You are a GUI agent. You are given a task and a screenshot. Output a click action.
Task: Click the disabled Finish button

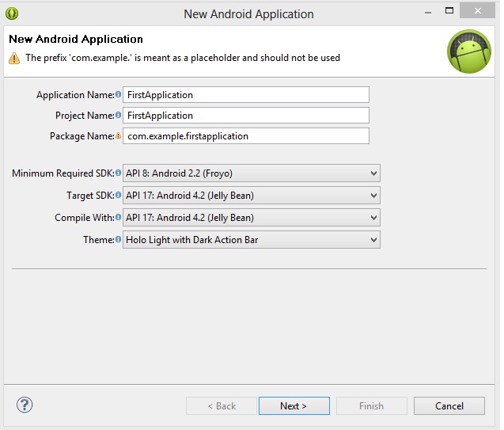tap(372, 406)
